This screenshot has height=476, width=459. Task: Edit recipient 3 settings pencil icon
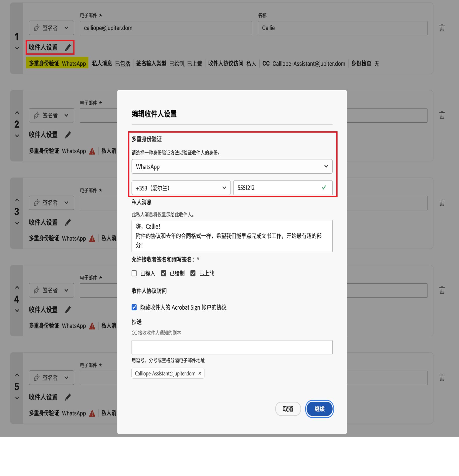(x=68, y=222)
